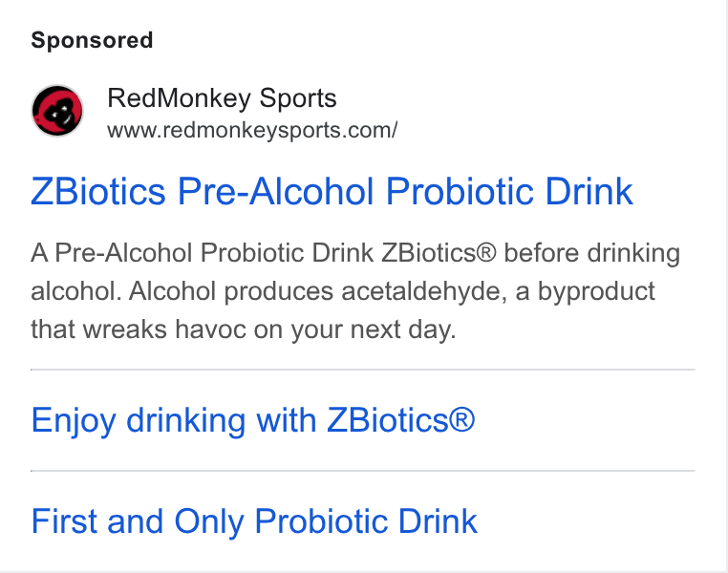Follow the Enjoy drinking with ZBiotics® sitelink
This screenshot has width=728, height=573.
[253, 421]
